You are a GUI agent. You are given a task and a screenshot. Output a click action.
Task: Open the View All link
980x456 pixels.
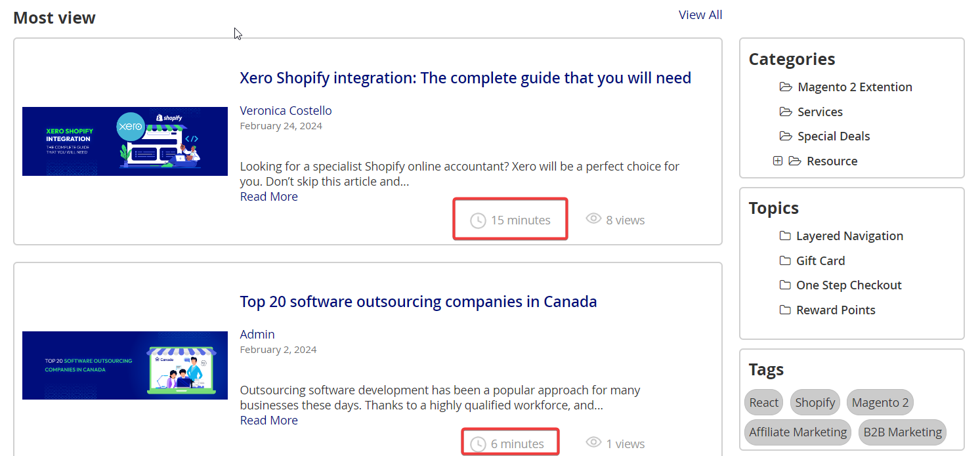700,15
